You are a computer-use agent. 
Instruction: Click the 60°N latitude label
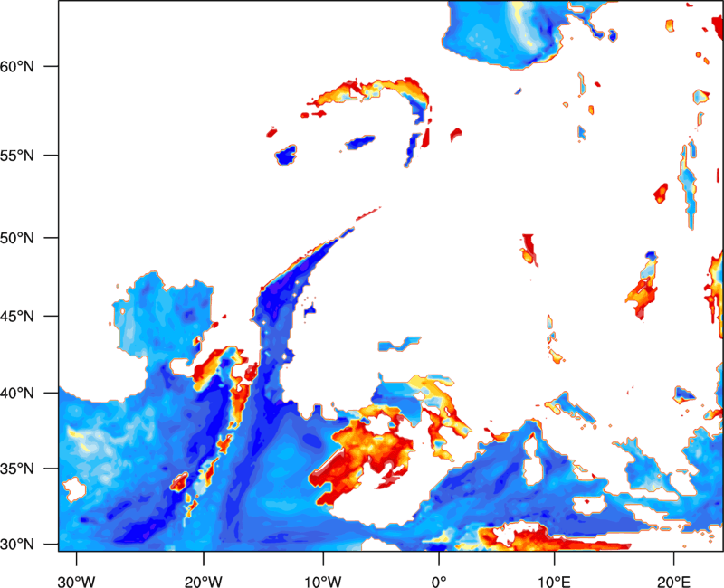point(17,66)
